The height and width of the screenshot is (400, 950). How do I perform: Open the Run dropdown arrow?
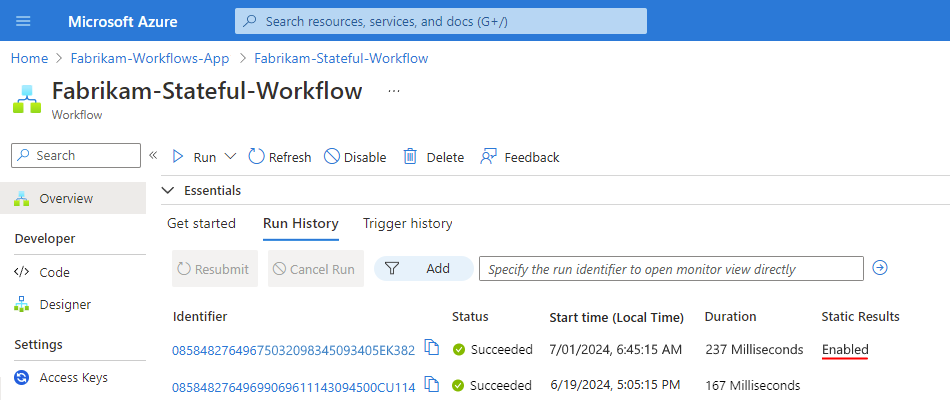coord(230,157)
